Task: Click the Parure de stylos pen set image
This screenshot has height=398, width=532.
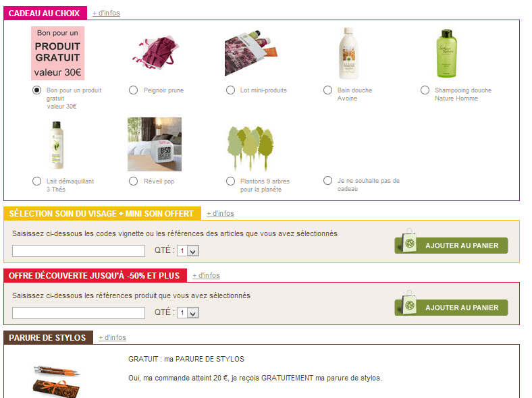Action: (x=56, y=381)
